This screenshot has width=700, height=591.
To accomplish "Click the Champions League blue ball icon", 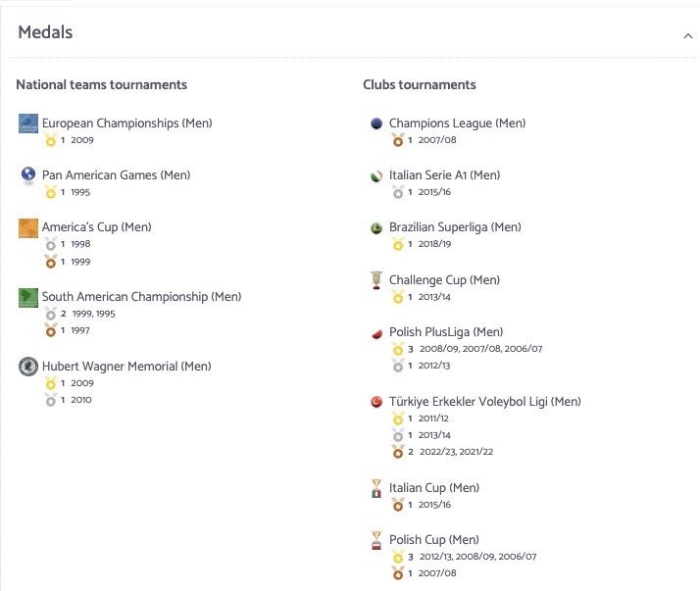I will (376, 123).
